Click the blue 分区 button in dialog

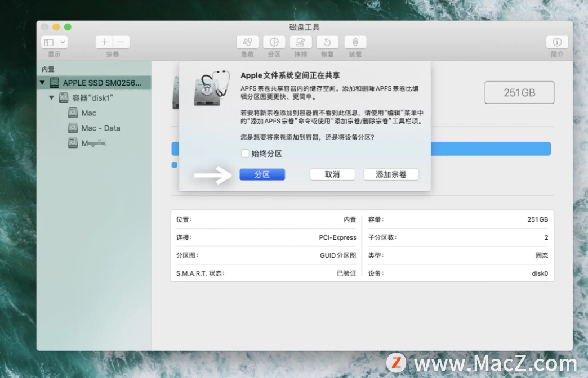point(262,174)
